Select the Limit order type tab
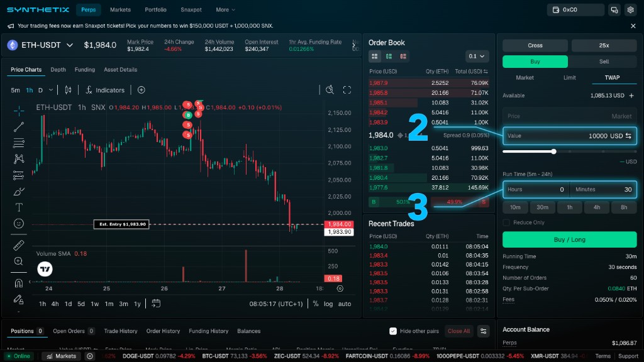The width and height of the screenshot is (644, 362). click(569, 77)
